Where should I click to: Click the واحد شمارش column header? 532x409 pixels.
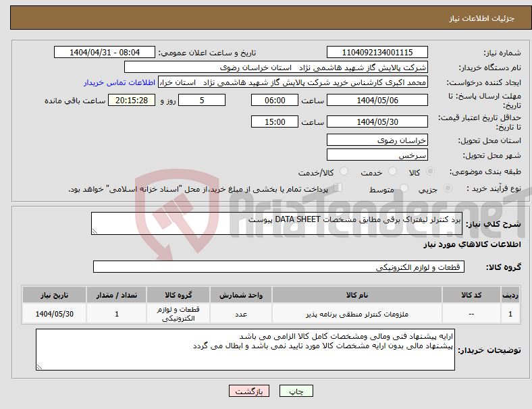click(241, 295)
